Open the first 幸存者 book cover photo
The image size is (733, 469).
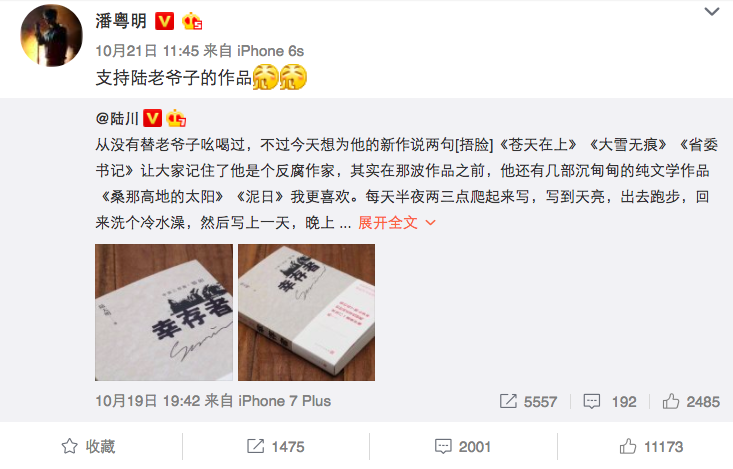tap(164, 312)
